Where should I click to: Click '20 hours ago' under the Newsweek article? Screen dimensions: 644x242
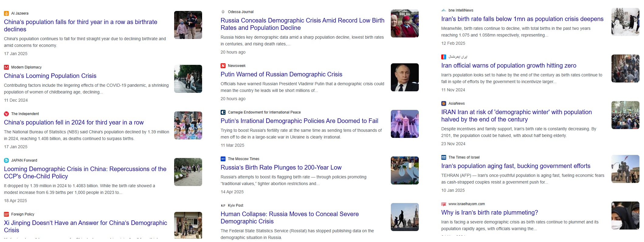[233, 99]
